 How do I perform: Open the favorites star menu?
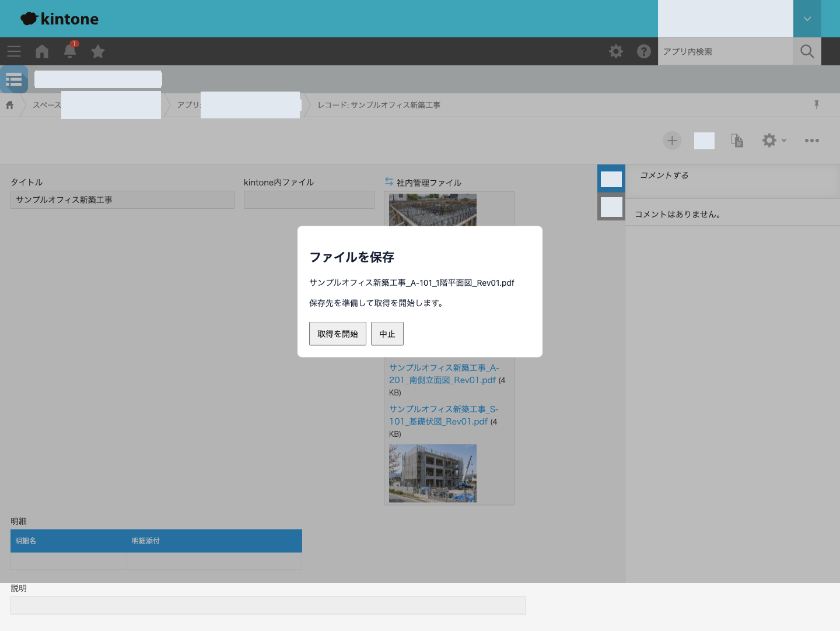point(98,51)
